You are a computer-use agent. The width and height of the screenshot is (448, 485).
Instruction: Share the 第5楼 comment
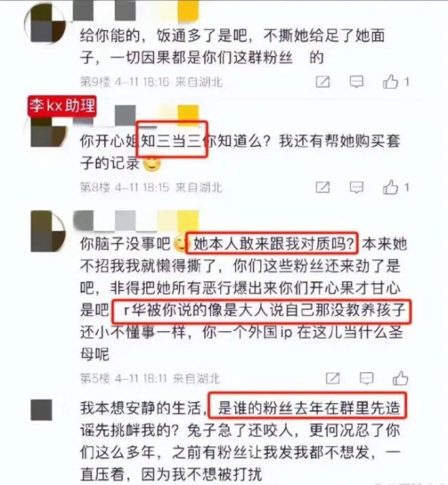333,378
